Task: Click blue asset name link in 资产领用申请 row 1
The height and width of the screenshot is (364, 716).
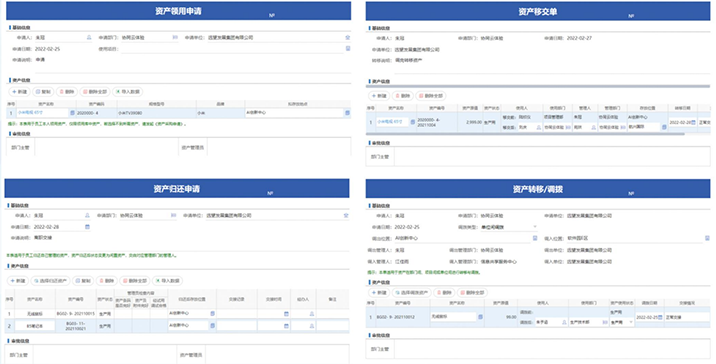Action: (x=31, y=112)
